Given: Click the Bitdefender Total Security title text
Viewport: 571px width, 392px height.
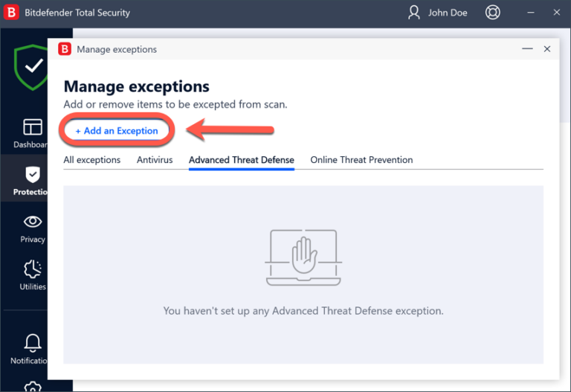Looking at the screenshot, I should click(77, 13).
